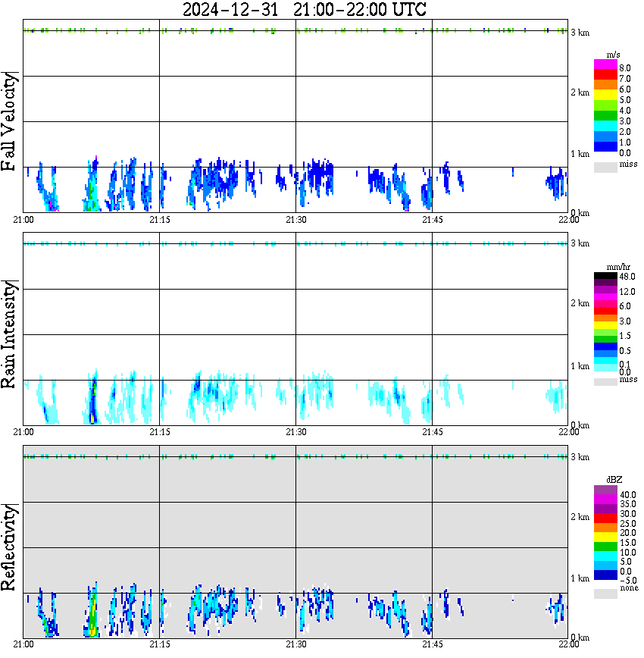Click the red 7.0 swatch in m/s legend

605,75
